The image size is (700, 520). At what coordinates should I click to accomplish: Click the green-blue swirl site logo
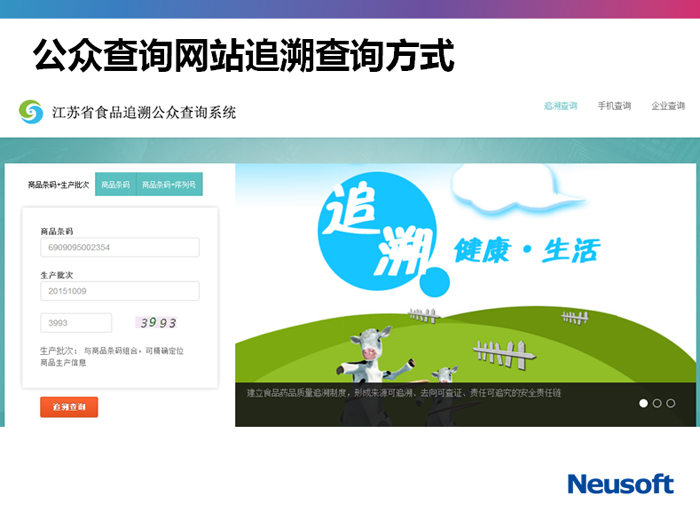(x=31, y=112)
